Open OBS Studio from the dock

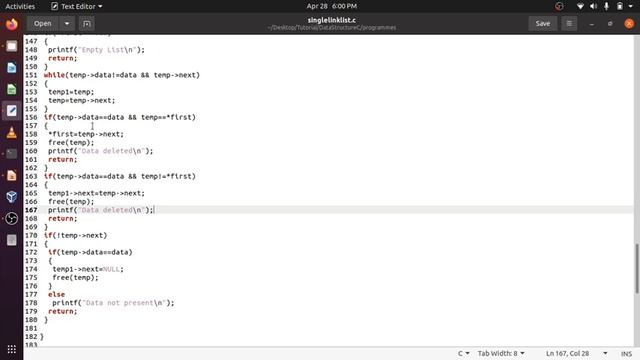click(11, 218)
